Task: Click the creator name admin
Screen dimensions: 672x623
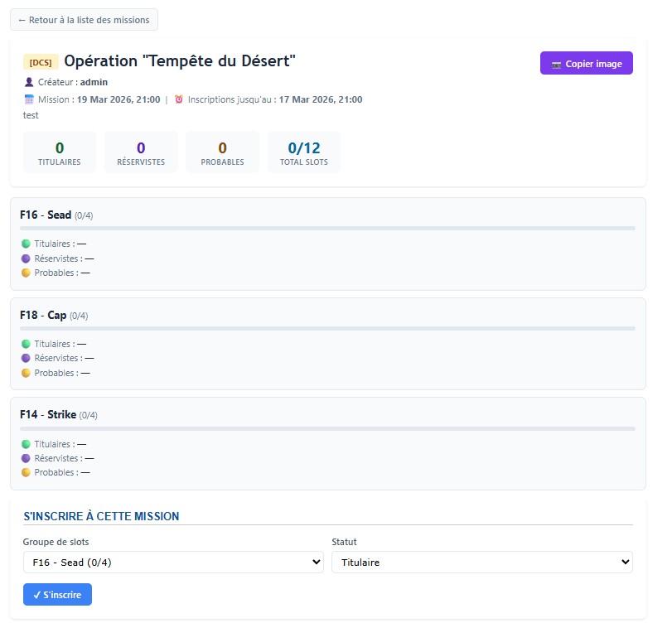Action: coord(94,82)
